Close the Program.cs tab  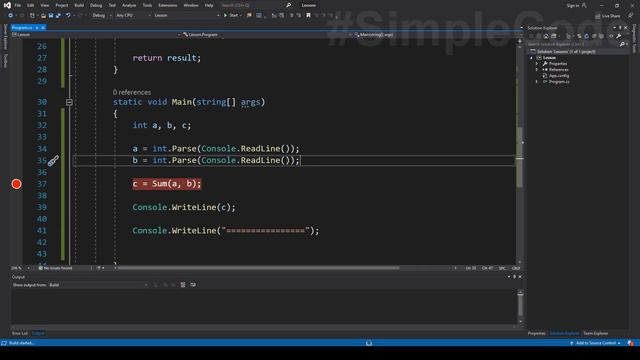tap(43, 28)
